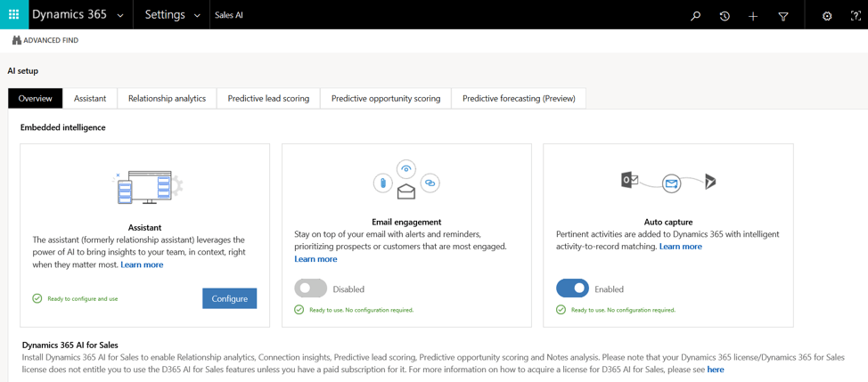This screenshot has width=868, height=382.
Task: Click ADVANCED FIND text button
Action: [x=51, y=40]
